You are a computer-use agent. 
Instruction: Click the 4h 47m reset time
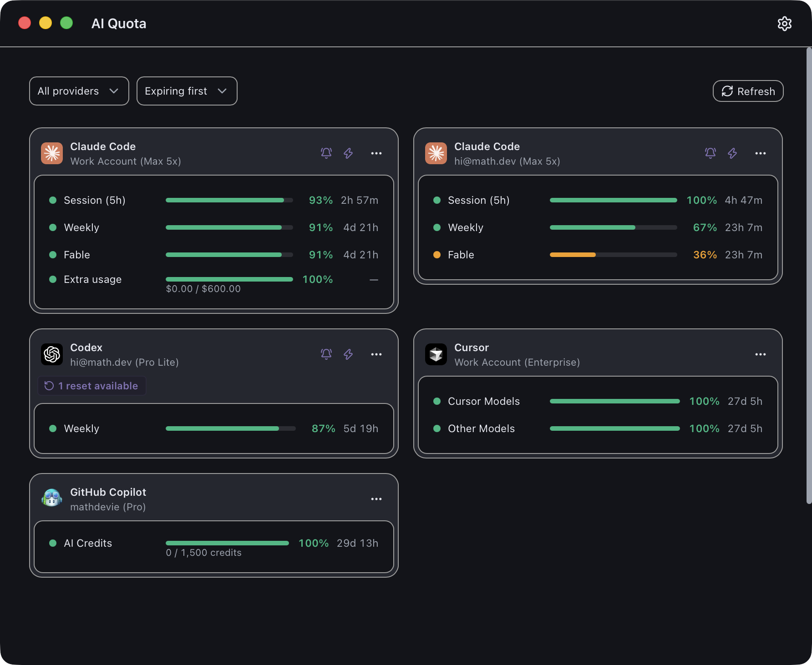744,200
